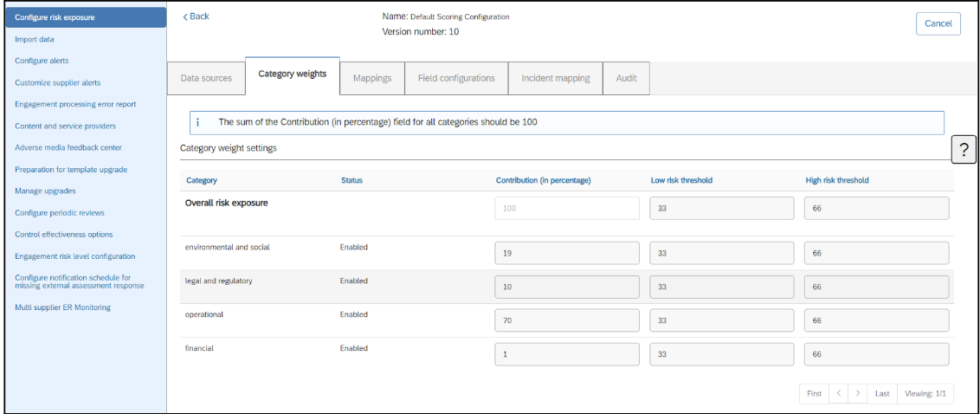Edit financial low risk threshold
Viewport: 980px width, 414px height.
point(722,354)
